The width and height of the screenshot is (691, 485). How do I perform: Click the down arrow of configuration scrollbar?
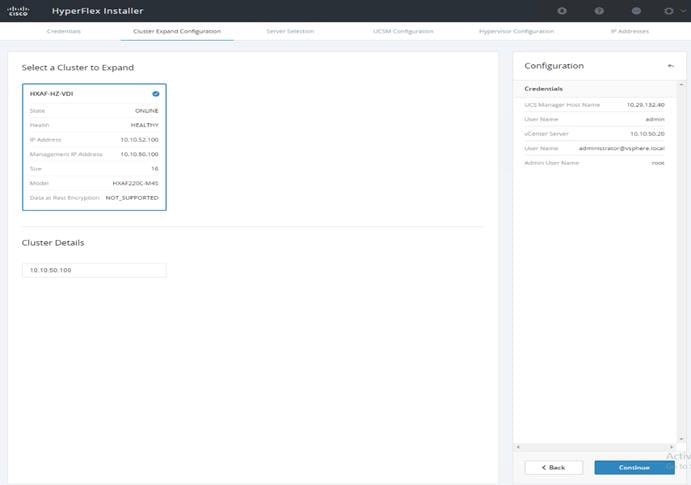(x=681, y=439)
